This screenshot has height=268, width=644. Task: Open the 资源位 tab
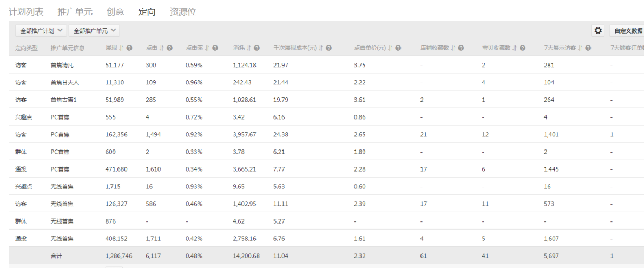click(182, 11)
